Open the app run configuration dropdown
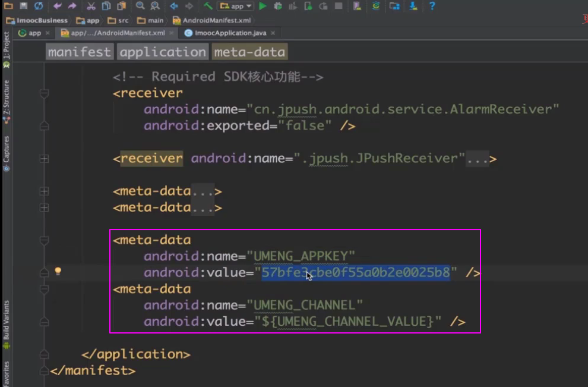588x387 pixels. coord(236,6)
